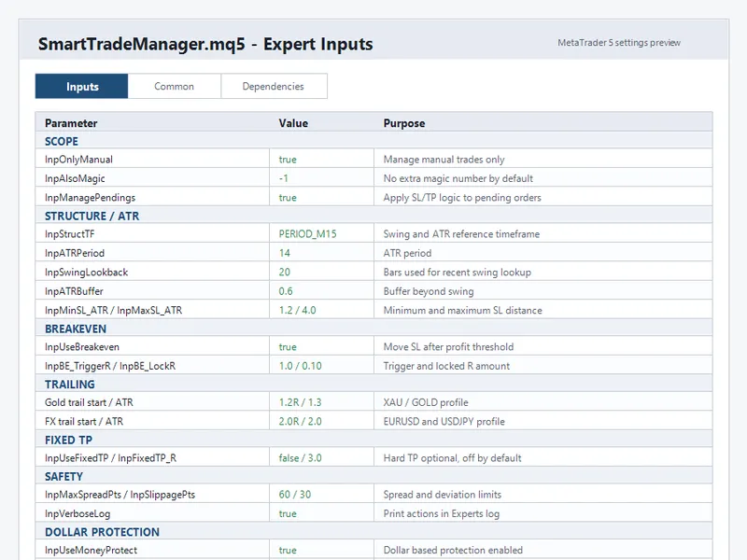Select InpUseFixedTP / InpFixedTP_R parameter
This screenshot has height=560, width=747.
(110, 458)
